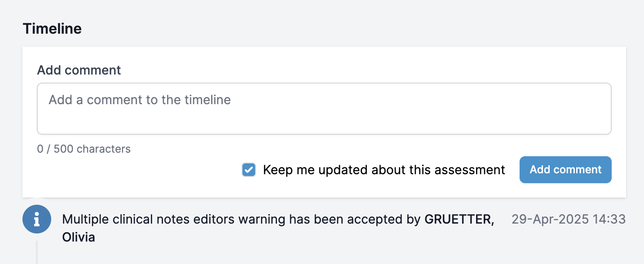Viewport: 644px width, 264px height.
Task: Click the vertical timeline connector below the info icon
Action: click(36, 251)
